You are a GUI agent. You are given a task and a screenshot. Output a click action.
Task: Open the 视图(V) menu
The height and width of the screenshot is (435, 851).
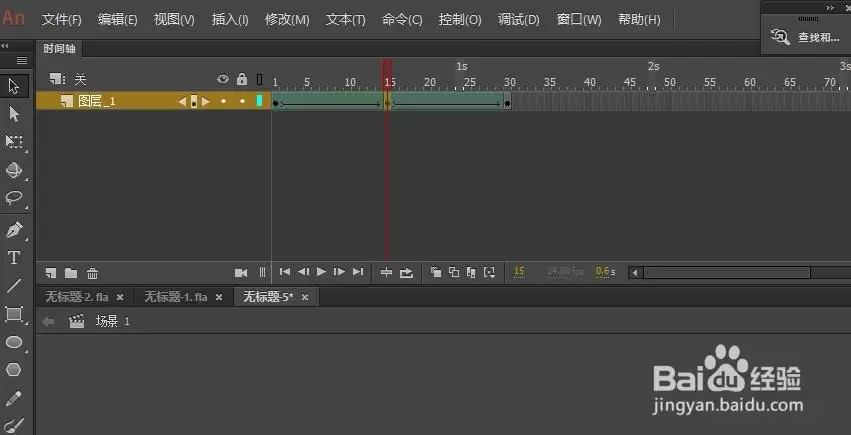(x=174, y=20)
